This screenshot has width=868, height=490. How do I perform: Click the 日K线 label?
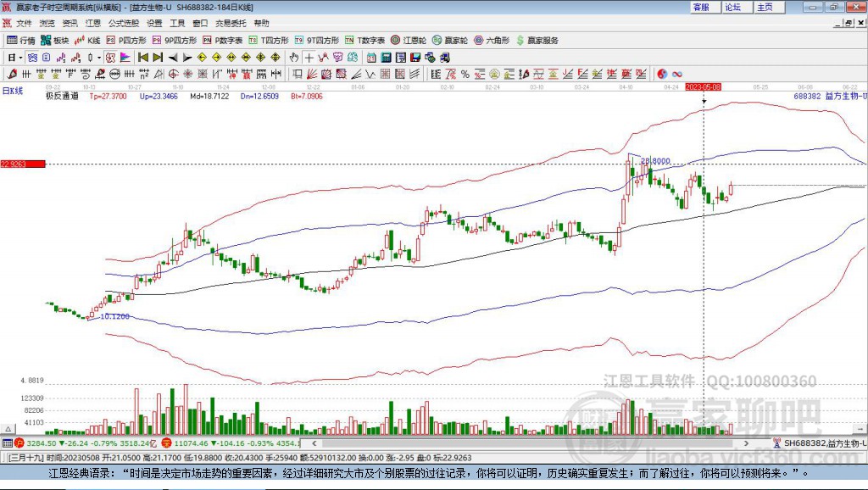point(12,91)
